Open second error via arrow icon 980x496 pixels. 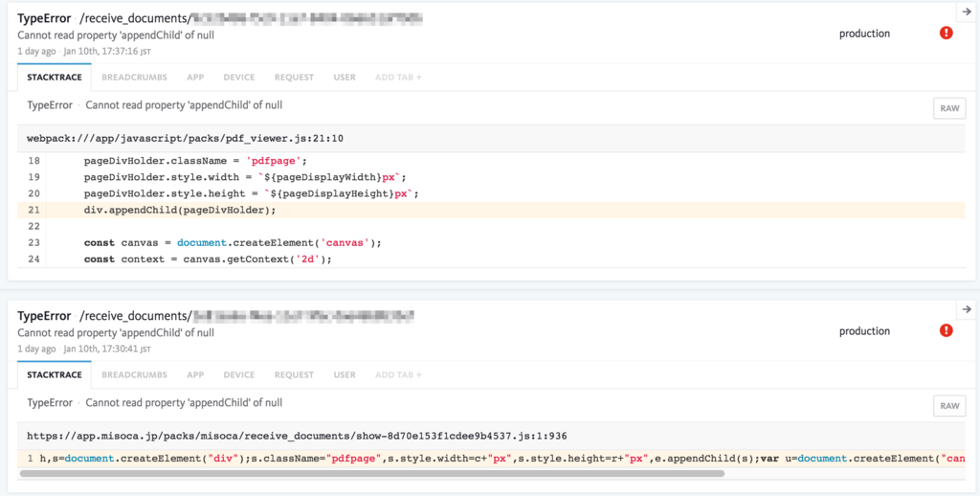pos(967,309)
